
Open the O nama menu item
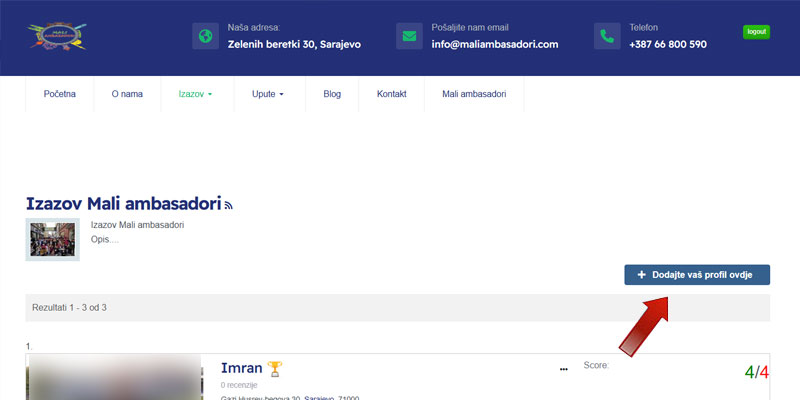point(127,94)
